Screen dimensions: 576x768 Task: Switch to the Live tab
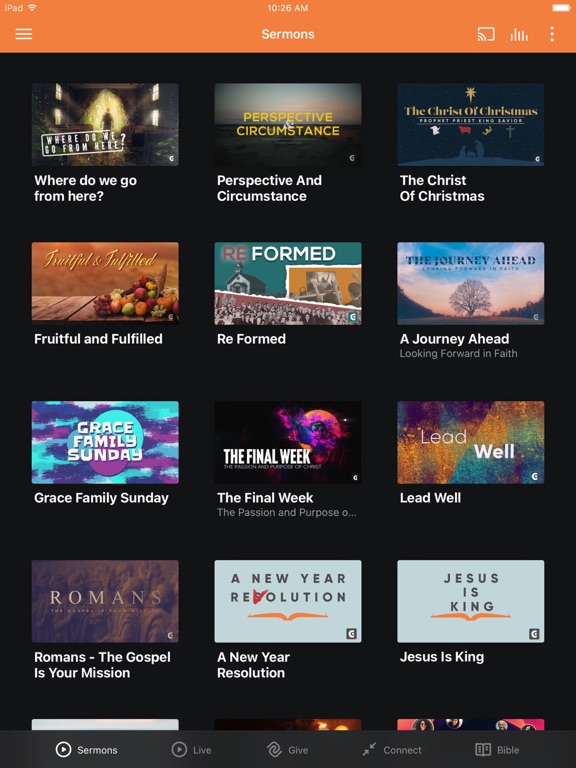click(x=191, y=749)
